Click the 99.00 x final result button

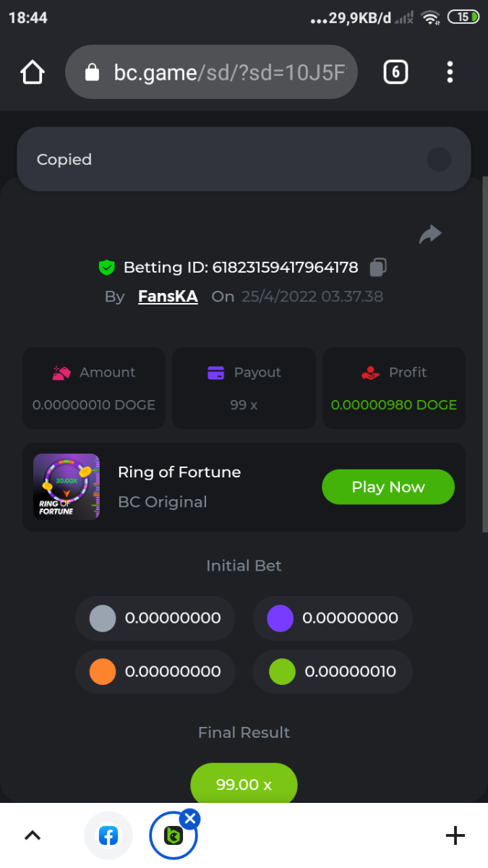244,784
